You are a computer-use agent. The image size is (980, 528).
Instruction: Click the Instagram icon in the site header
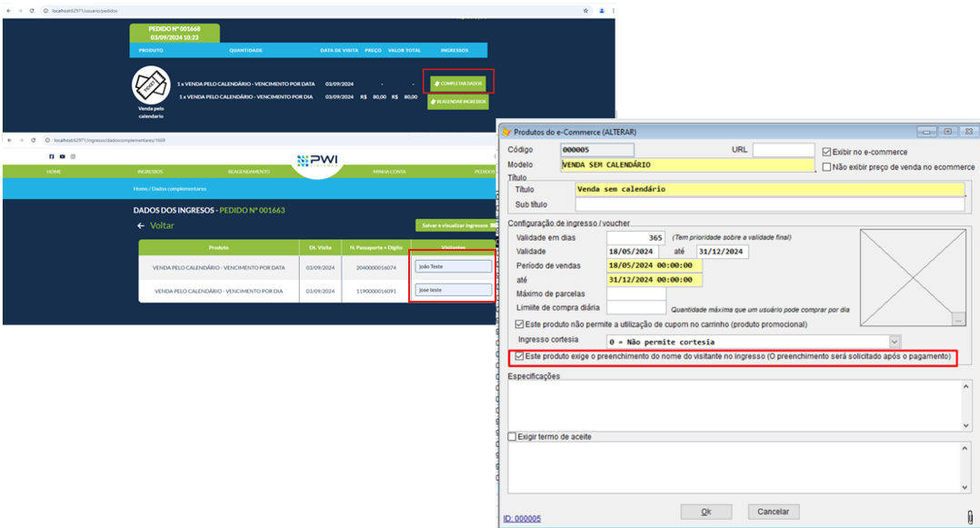[73, 157]
